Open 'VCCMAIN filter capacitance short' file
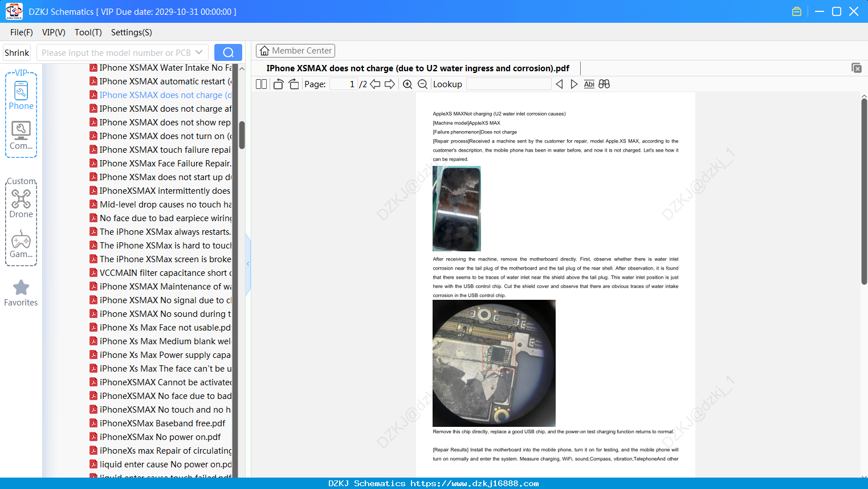This screenshot has height=489, width=868. click(x=161, y=273)
